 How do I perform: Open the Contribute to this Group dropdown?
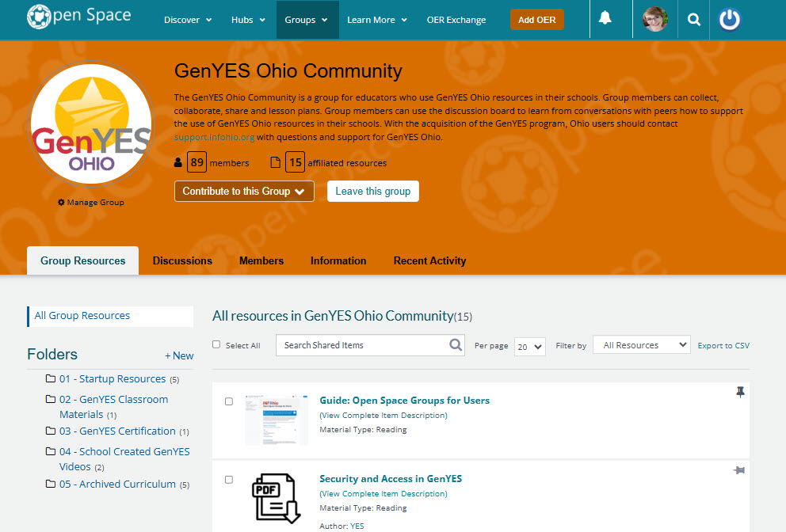(244, 192)
